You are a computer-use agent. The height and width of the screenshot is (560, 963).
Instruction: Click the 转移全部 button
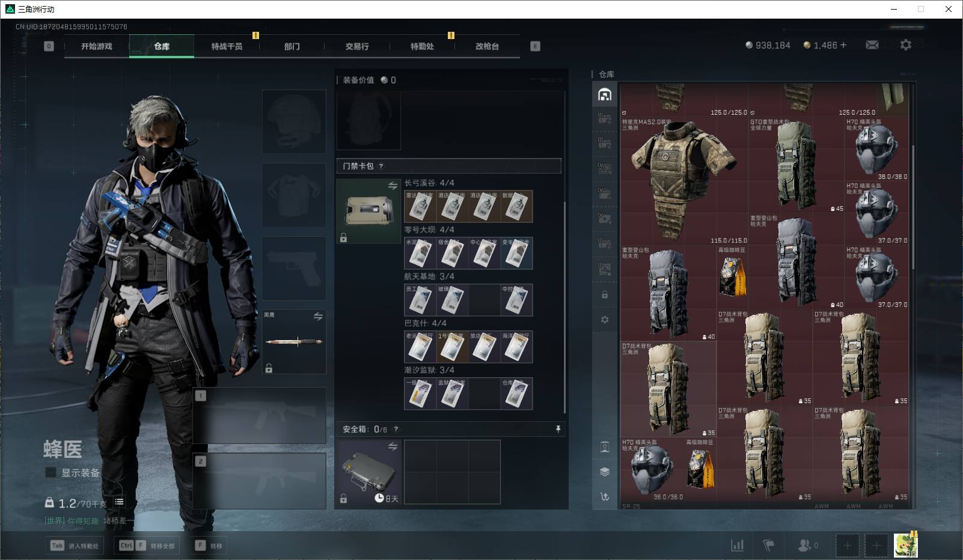[x=147, y=546]
